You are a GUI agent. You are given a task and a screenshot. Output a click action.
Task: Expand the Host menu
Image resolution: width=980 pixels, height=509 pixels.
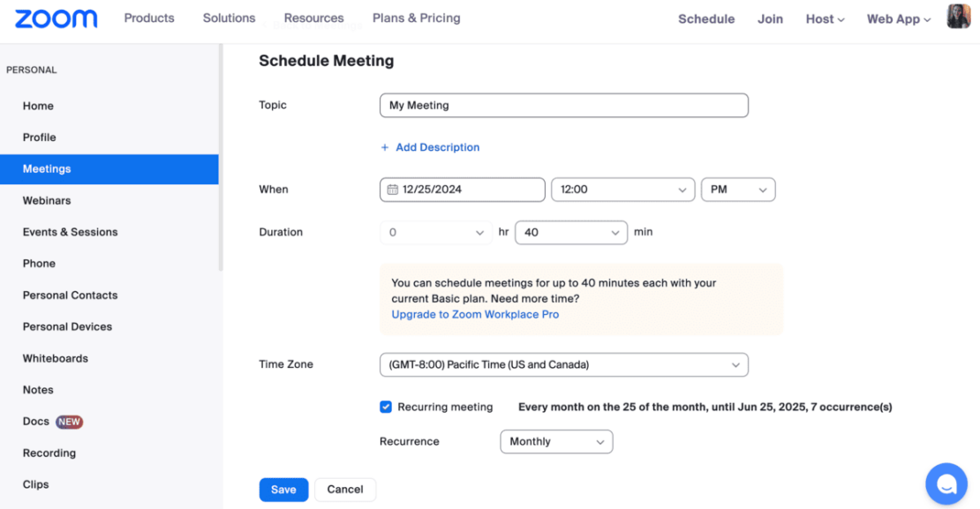(x=824, y=19)
